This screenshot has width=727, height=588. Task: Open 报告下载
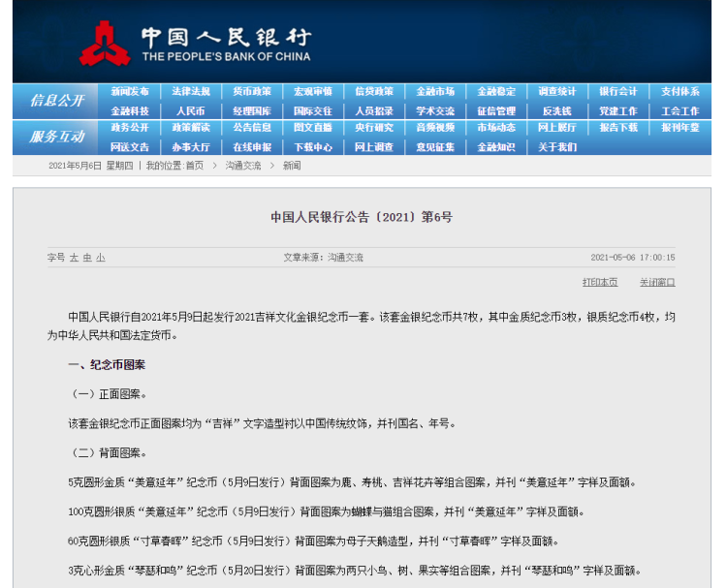tap(618, 128)
